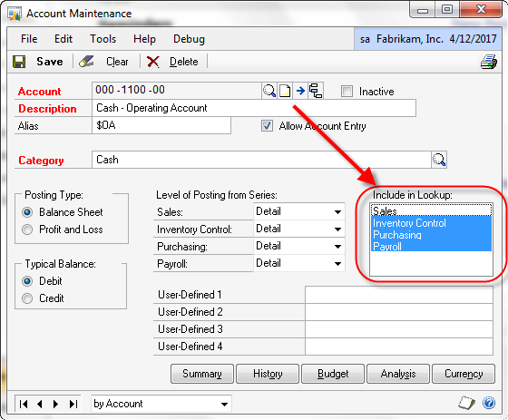Open the blue Help question icon

[x=489, y=403]
